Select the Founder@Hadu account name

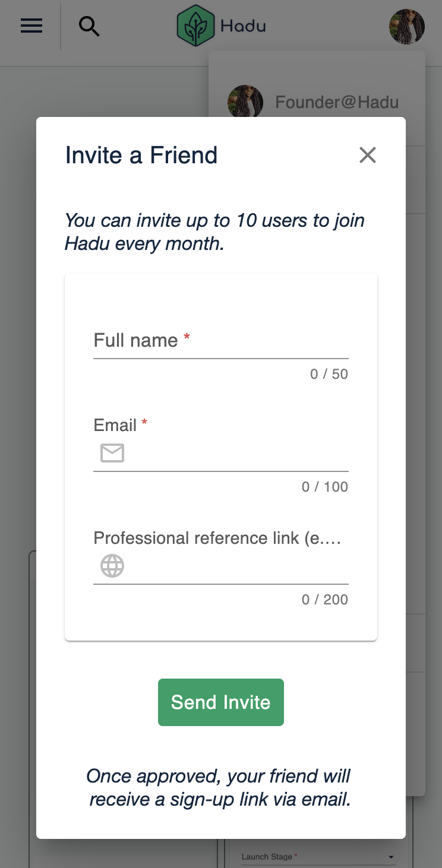(x=337, y=102)
